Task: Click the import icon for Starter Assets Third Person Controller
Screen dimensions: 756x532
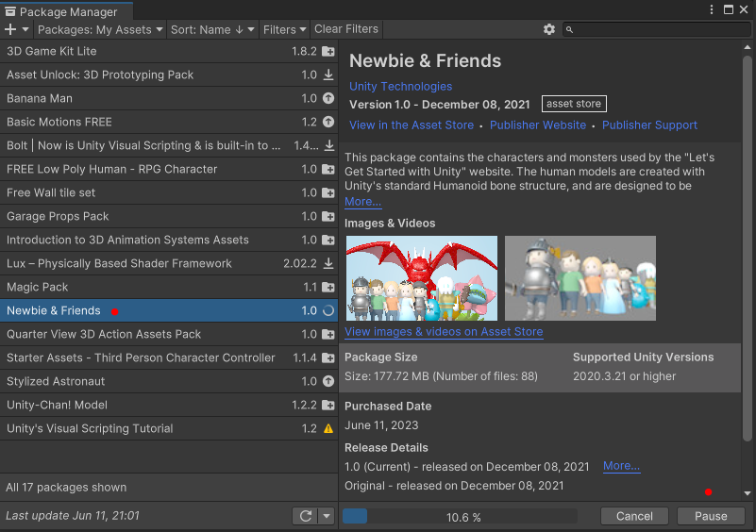Action: tap(328, 358)
